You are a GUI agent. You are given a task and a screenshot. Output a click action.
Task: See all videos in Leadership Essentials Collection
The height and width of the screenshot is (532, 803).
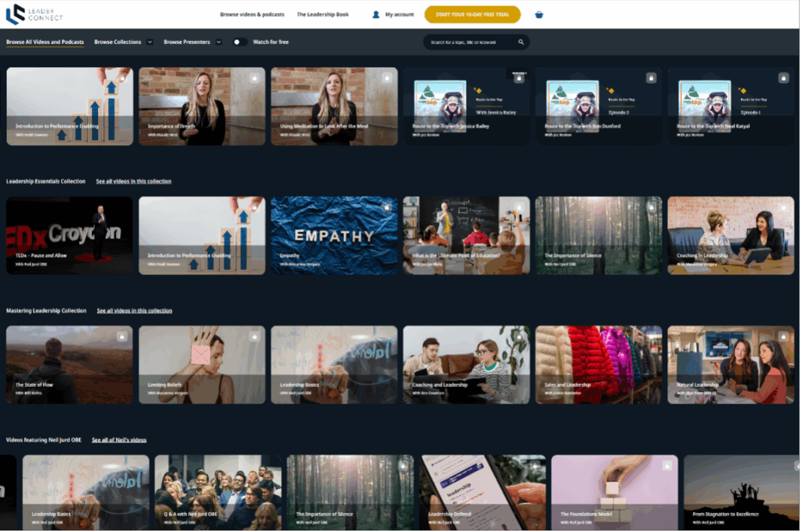click(x=133, y=181)
